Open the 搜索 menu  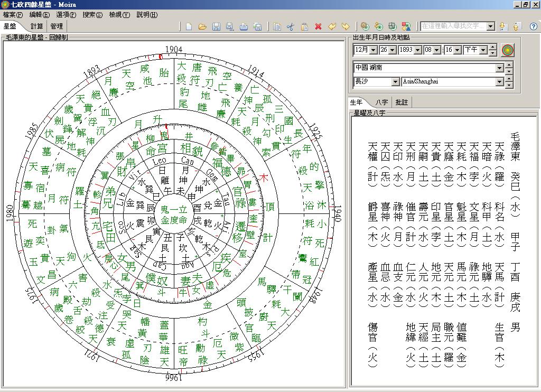tap(92, 15)
